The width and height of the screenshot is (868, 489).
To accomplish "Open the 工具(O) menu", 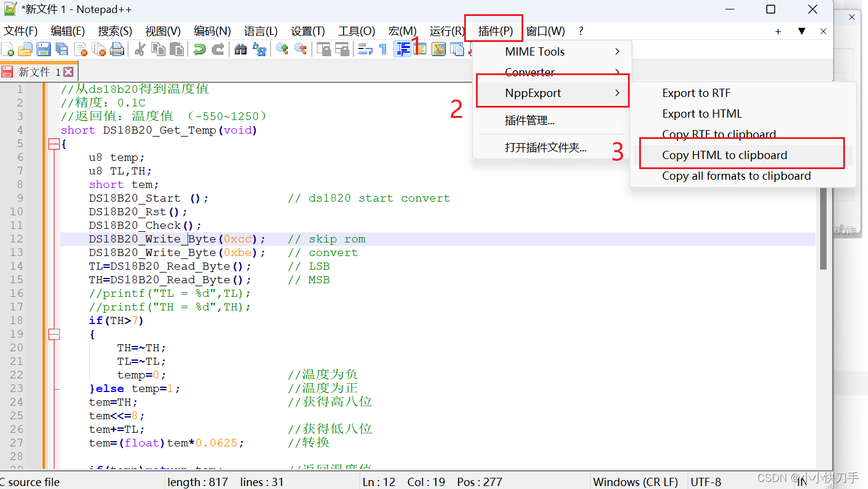I will pos(357,31).
